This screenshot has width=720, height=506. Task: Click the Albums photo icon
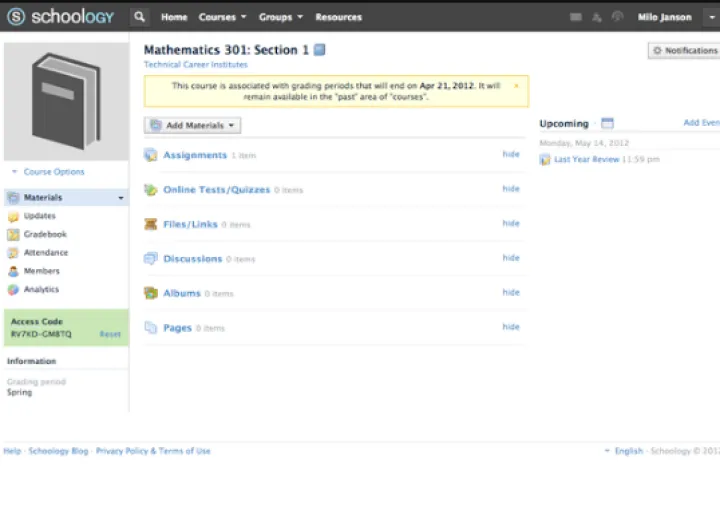pyautogui.click(x=151, y=293)
